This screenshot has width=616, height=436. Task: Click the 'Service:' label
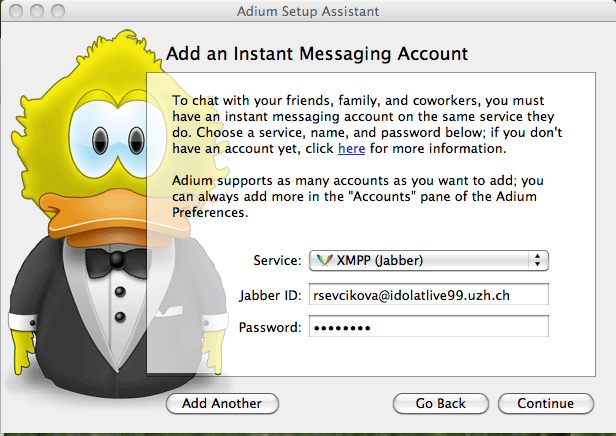(x=277, y=260)
